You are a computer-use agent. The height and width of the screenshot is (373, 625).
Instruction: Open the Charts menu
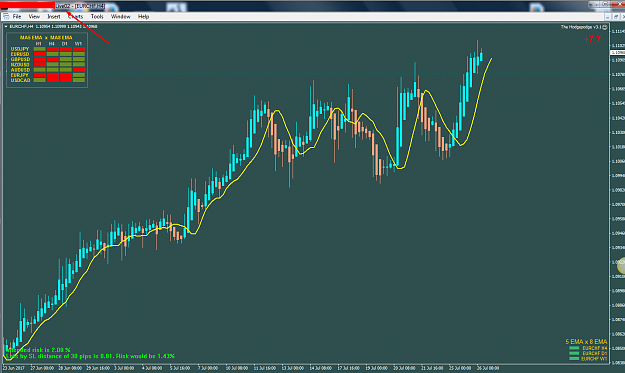click(75, 16)
